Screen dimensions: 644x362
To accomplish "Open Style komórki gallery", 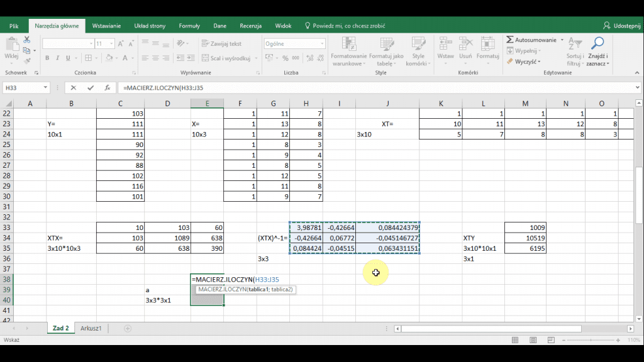I will click(418, 52).
